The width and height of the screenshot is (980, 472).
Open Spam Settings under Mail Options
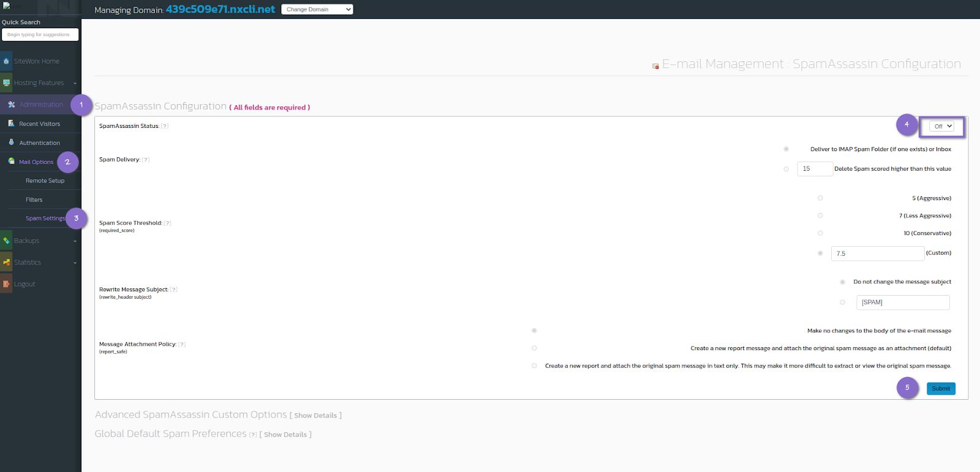point(45,218)
